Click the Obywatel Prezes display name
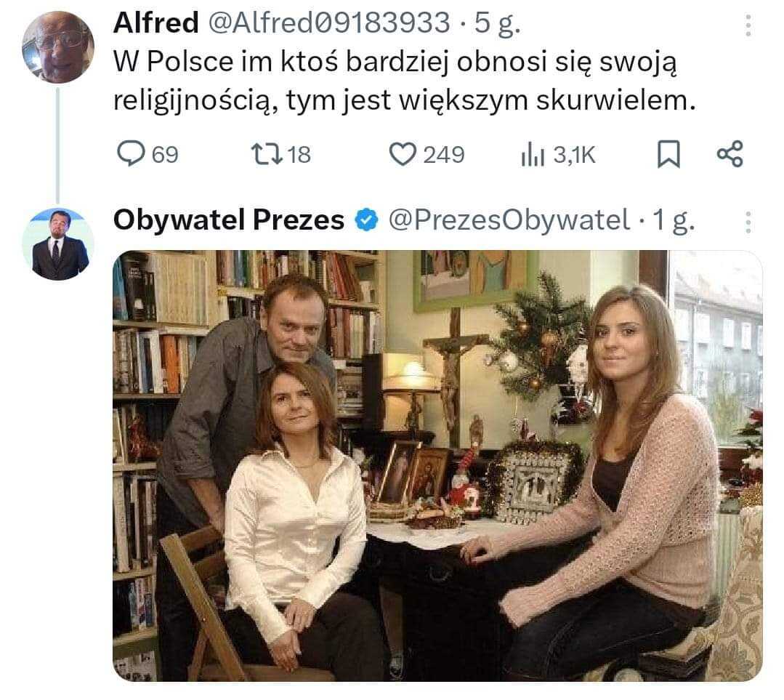784x700 pixels. click(228, 220)
